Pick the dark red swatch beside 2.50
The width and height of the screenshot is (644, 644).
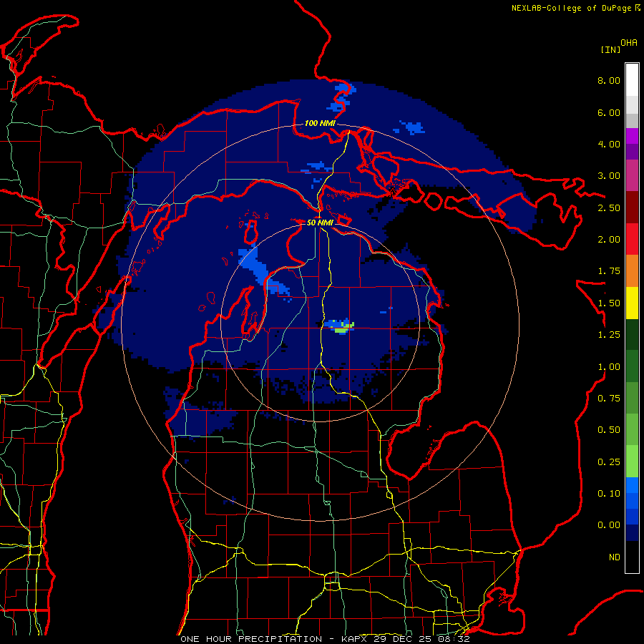[632, 208]
